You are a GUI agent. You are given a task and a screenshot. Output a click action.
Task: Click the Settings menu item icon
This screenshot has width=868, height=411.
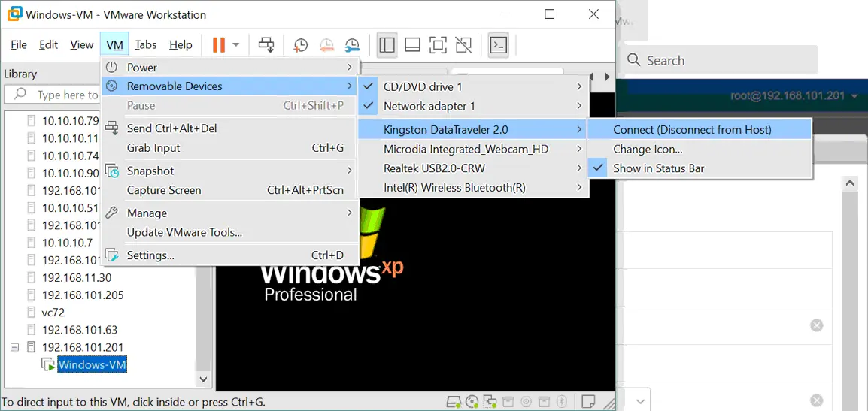112,255
